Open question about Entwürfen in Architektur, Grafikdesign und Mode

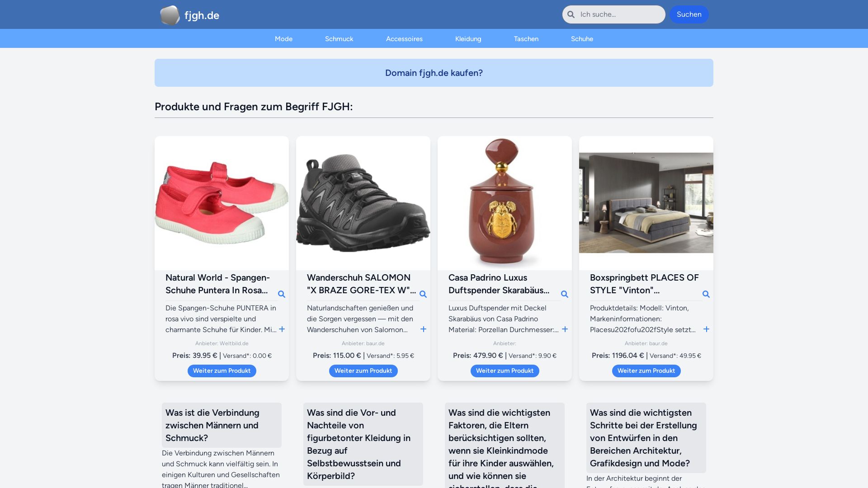[646, 438]
